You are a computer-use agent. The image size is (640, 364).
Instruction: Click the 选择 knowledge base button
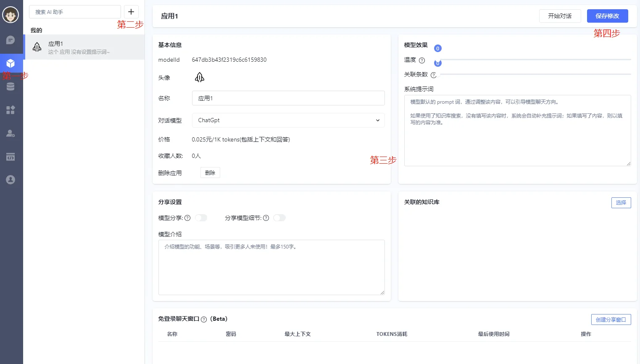click(x=621, y=202)
